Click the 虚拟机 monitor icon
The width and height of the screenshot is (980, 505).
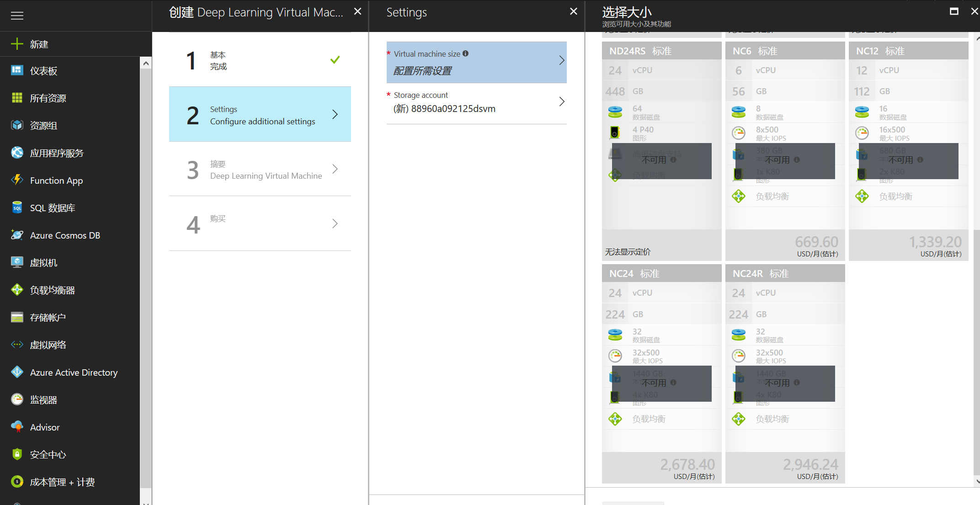[17, 262]
